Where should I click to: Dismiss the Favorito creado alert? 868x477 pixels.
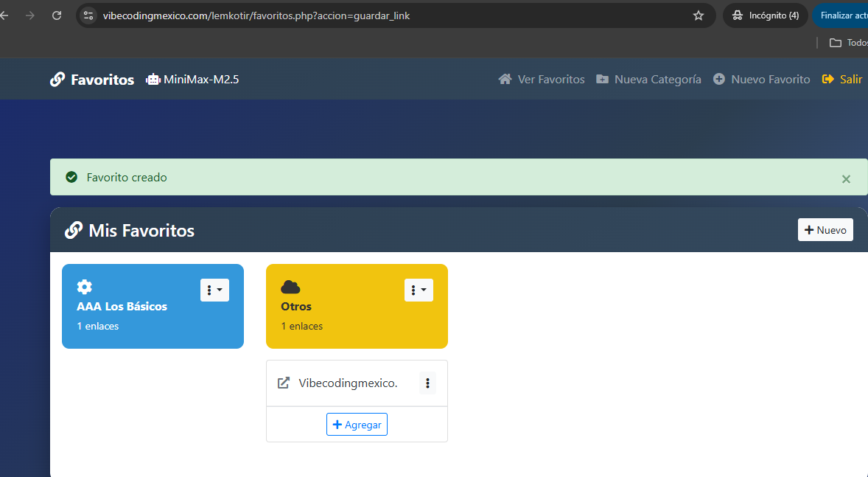pyautogui.click(x=846, y=178)
